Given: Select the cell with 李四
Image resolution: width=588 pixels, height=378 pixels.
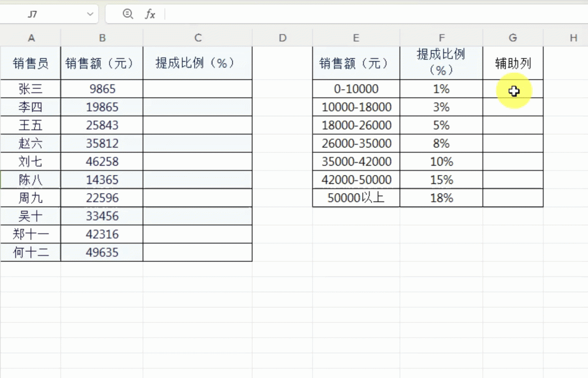Looking at the screenshot, I should (31, 107).
